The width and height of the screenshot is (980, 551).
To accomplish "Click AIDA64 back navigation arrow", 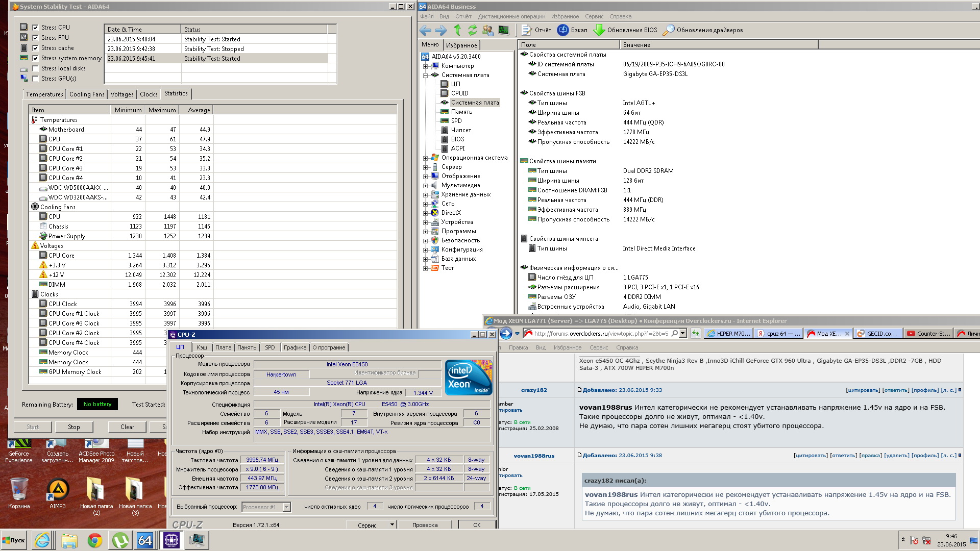I will pos(425,30).
